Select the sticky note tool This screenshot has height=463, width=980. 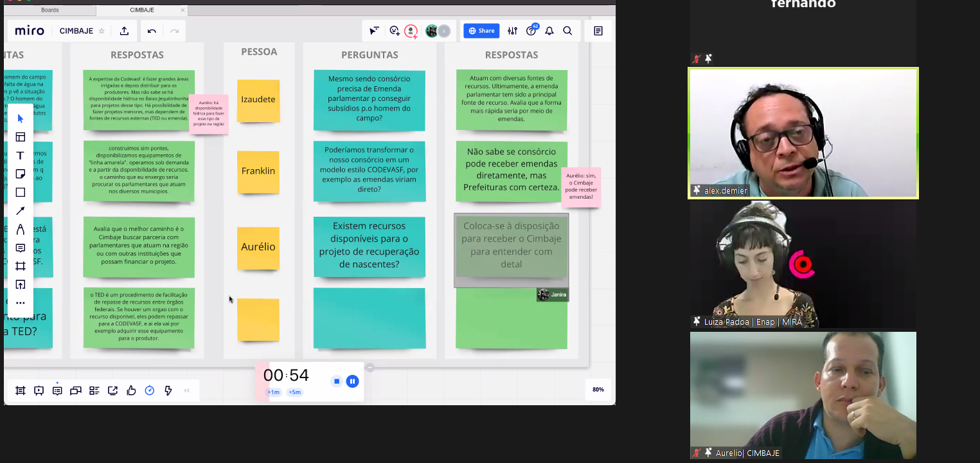[x=20, y=174]
